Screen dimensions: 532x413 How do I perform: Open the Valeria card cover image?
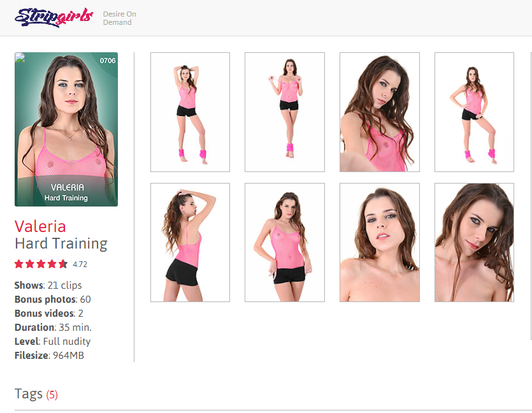coord(66,129)
